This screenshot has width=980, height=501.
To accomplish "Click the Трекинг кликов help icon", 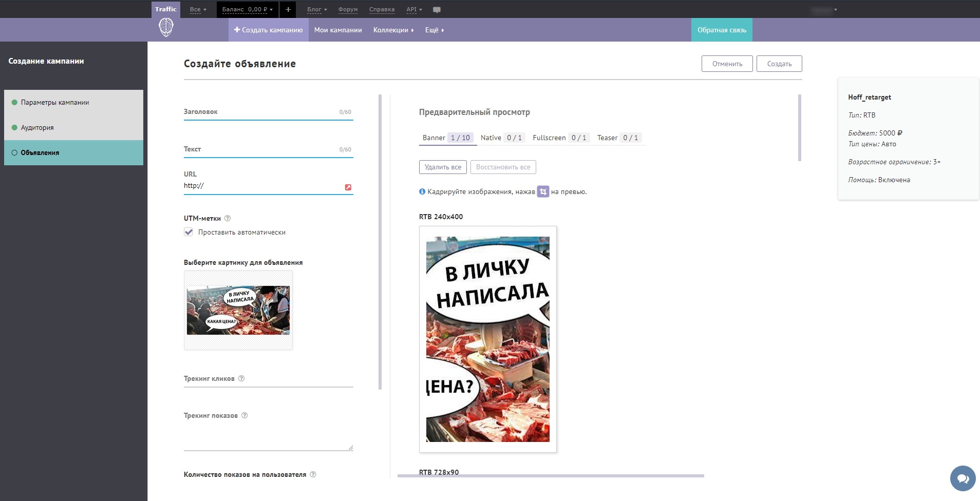I will tap(242, 377).
